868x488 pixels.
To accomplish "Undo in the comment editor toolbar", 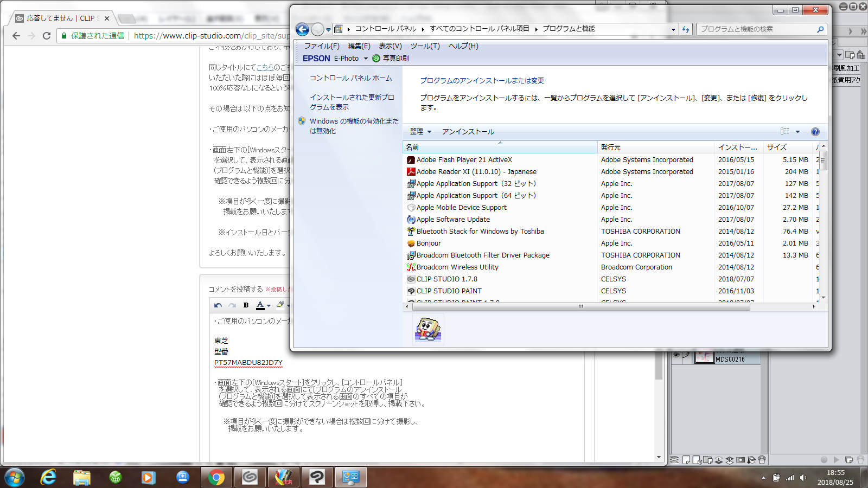I will click(x=218, y=305).
